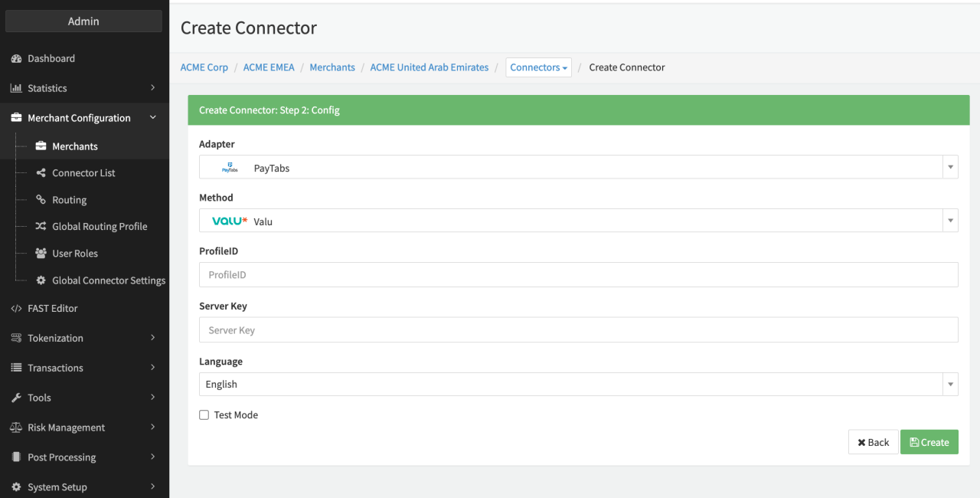Screen dimensions: 980x498
Task: Go to ACME EMEA breadcrumb link
Action: [x=269, y=67]
